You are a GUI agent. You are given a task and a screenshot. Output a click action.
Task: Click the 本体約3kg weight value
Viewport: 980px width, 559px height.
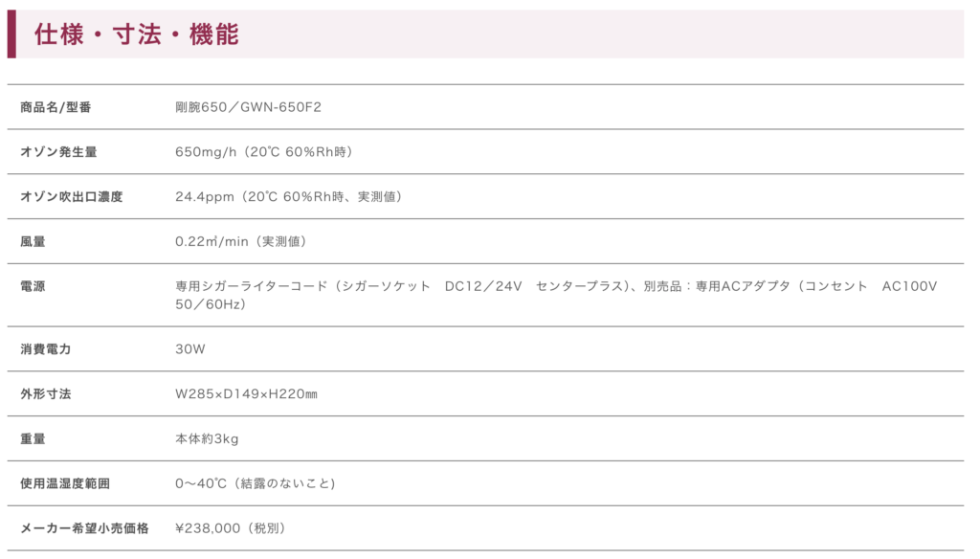click(207, 439)
